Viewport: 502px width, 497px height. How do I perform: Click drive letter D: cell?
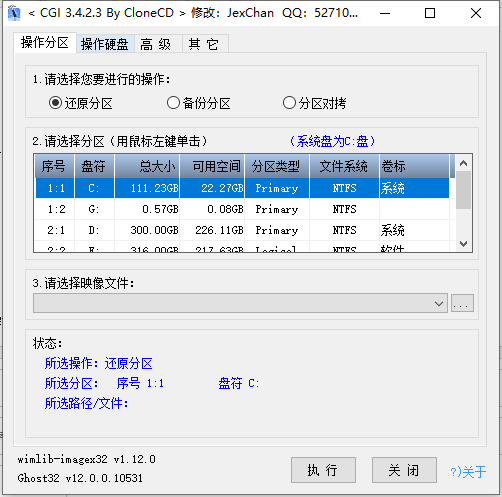(x=94, y=230)
